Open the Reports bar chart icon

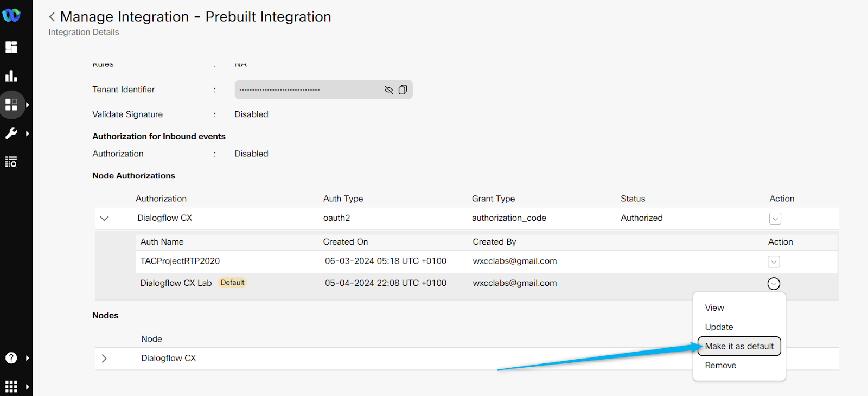pyautogui.click(x=11, y=76)
